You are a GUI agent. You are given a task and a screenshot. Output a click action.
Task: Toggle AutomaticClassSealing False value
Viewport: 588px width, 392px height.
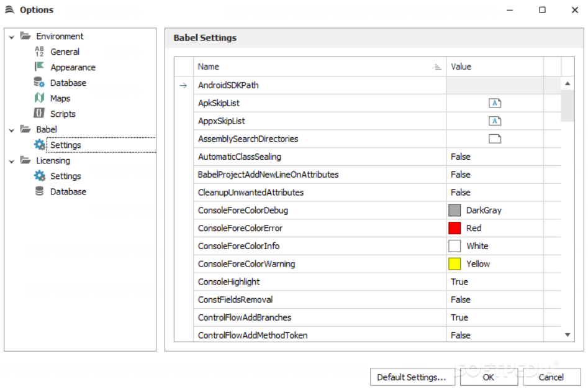pyautogui.click(x=495, y=157)
